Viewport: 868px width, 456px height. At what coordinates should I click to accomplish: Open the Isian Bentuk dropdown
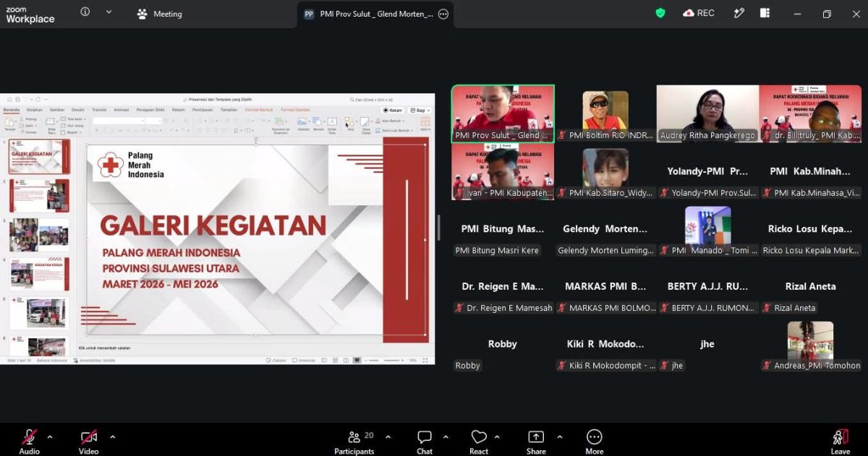(391, 121)
